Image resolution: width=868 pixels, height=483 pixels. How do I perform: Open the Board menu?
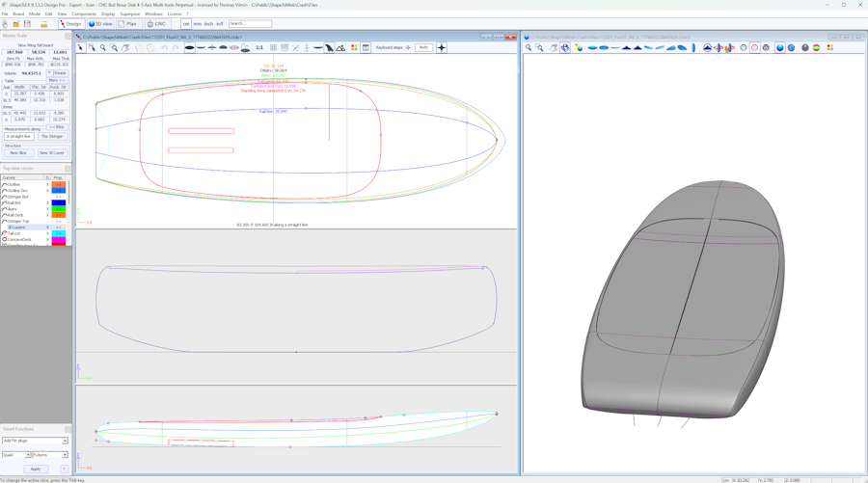pyautogui.click(x=18, y=14)
